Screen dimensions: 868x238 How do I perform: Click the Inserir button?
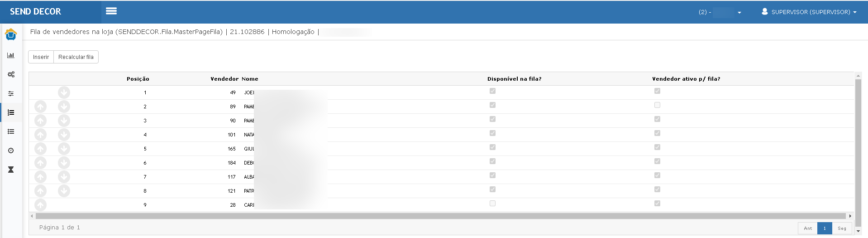(41, 57)
